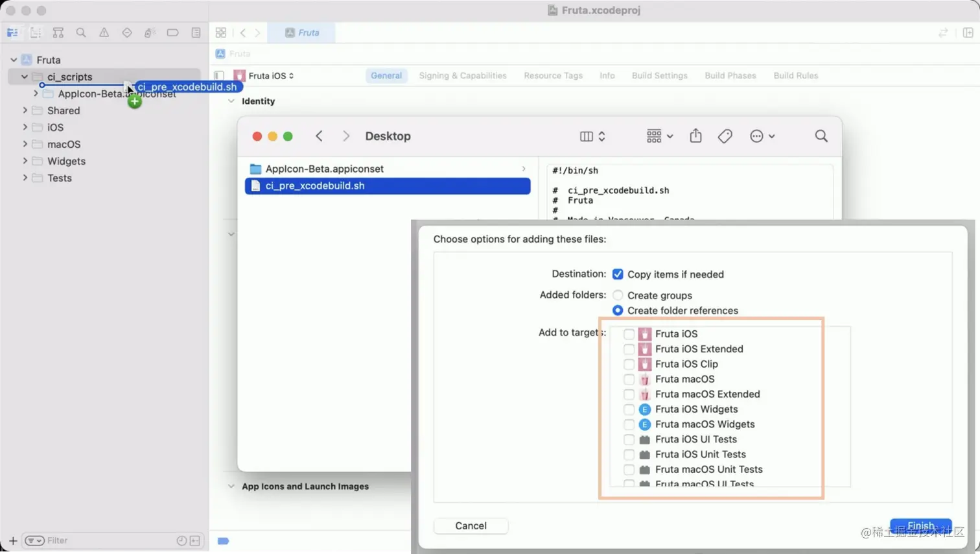Image resolution: width=980 pixels, height=554 pixels.
Task: Switch to the Info tab
Action: coord(607,76)
